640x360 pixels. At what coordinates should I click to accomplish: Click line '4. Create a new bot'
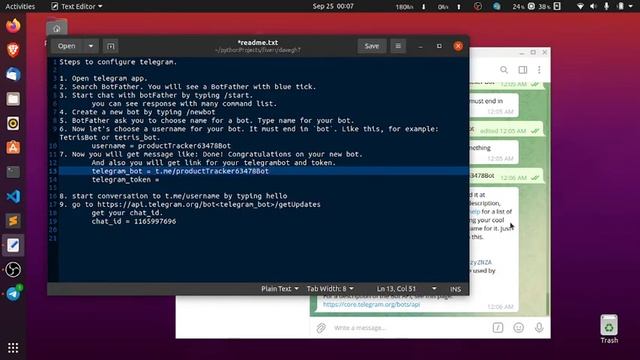pos(137,112)
